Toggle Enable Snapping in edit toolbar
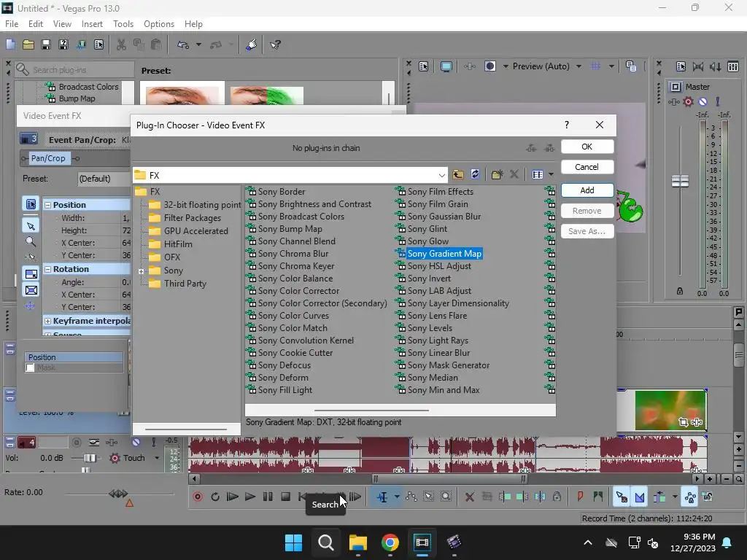The image size is (747, 560). [x=622, y=497]
